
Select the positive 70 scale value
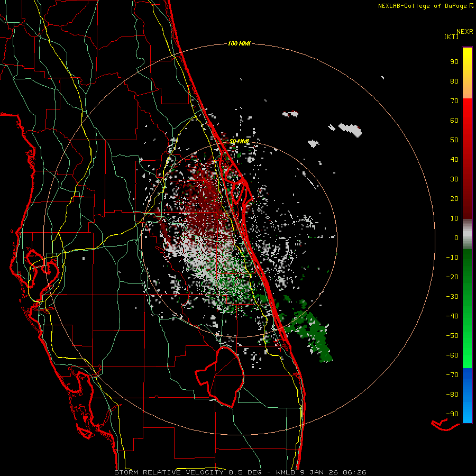click(x=454, y=101)
